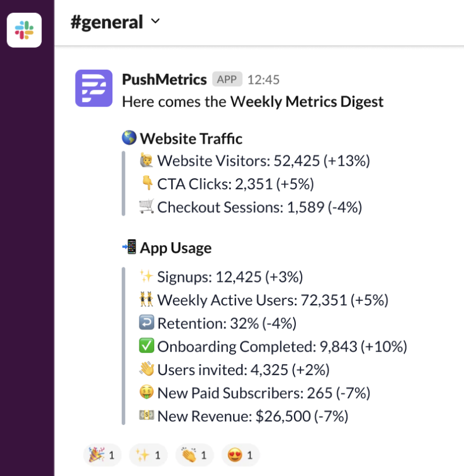Click the APP badge label

tap(227, 79)
